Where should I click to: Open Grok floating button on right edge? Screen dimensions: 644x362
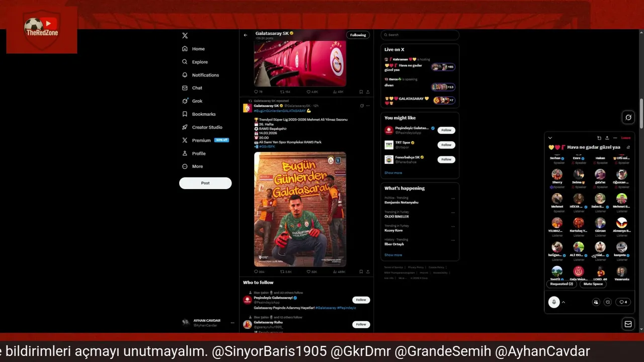click(x=628, y=118)
